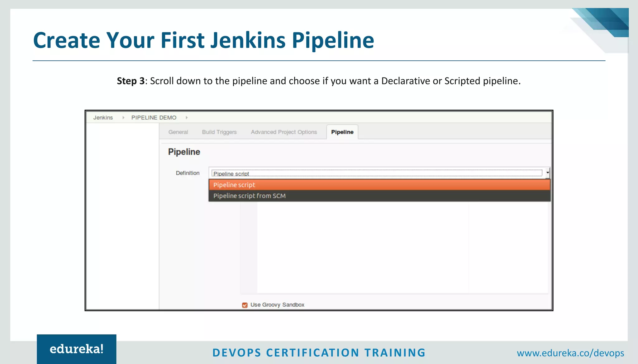
Task: Expand the arrow after Jenkins breadcrumb
Action: (x=123, y=118)
